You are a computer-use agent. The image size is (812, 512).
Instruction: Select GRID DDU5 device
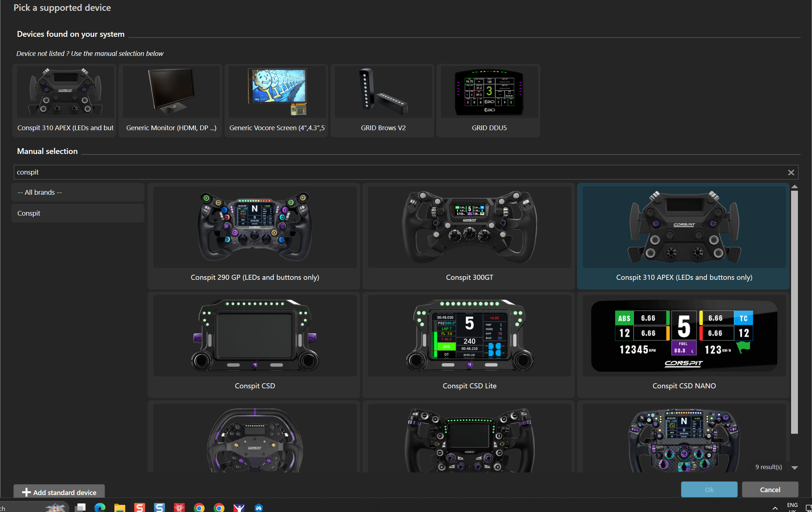(x=489, y=101)
